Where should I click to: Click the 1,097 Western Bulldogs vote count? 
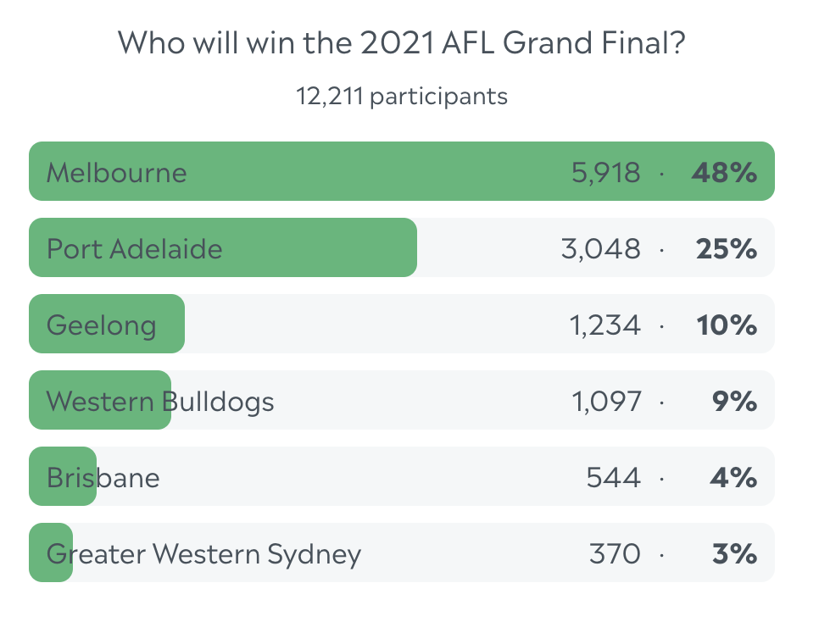(x=606, y=402)
